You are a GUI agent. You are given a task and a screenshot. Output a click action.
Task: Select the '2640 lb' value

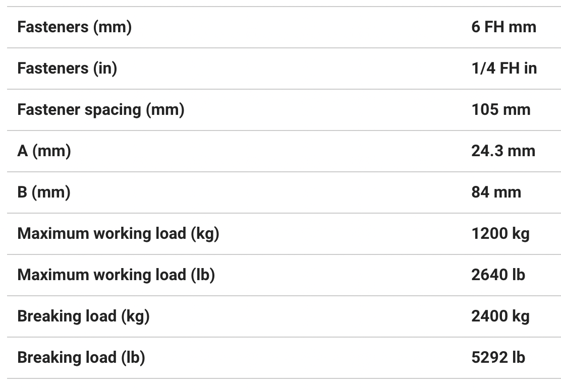tap(498, 275)
